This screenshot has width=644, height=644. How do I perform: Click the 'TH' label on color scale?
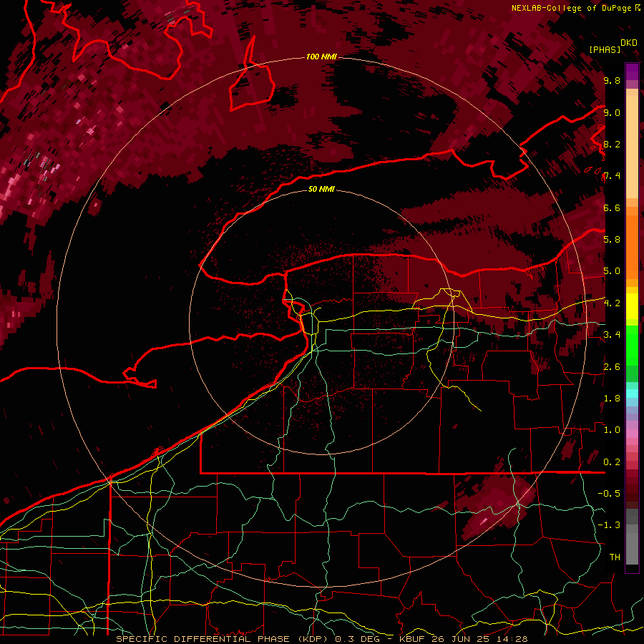(615, 557)
